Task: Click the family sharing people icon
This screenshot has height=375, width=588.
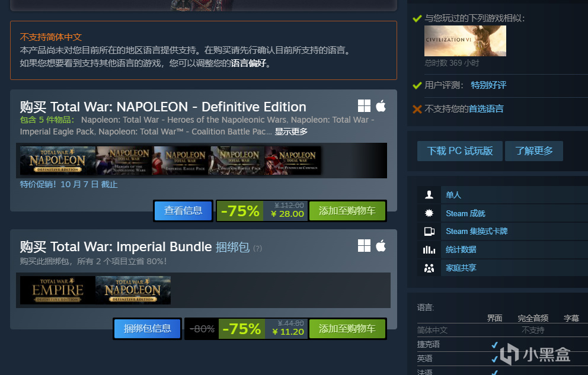Action: (x=429, y=268)
